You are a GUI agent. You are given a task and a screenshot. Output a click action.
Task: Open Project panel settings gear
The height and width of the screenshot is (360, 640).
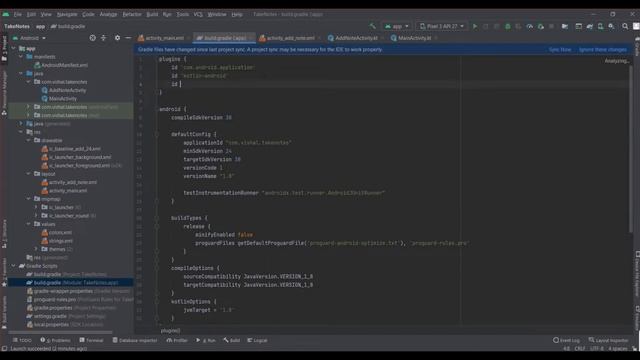pyautogui.click(x=118, y=38)
